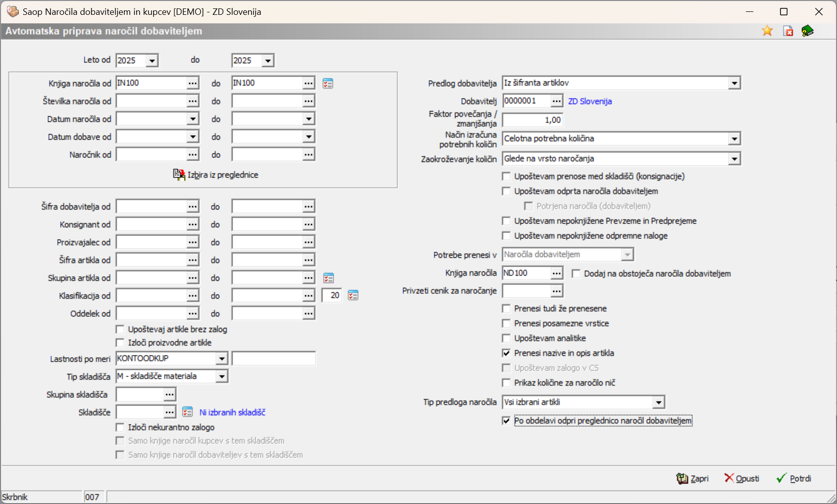The height and width of the screenshot is (504, 837).
Task: Uncheck Po obdelavi odpri preglednico naročil dobaviteljem
Action: [506, 421]
